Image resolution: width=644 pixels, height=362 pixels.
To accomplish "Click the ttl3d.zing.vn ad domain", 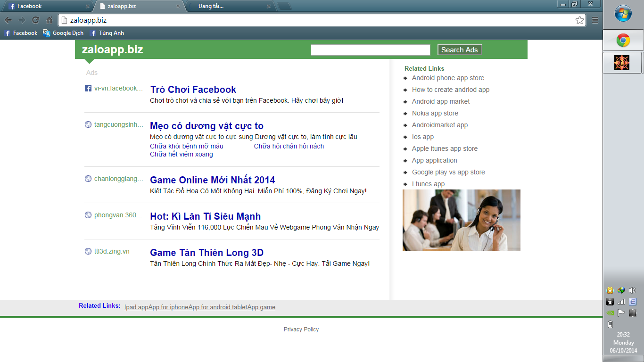I will pyautogui.click(x=112, y=251).
